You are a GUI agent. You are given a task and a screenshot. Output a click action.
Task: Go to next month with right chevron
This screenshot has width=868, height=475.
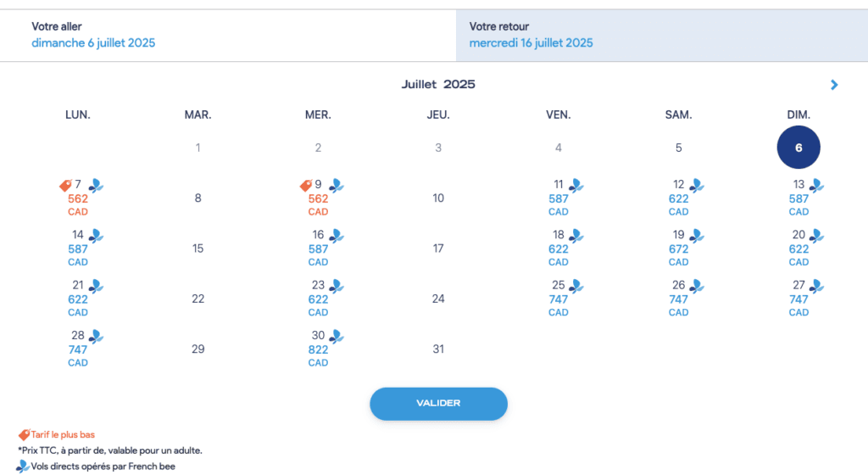tap(834, 85)
